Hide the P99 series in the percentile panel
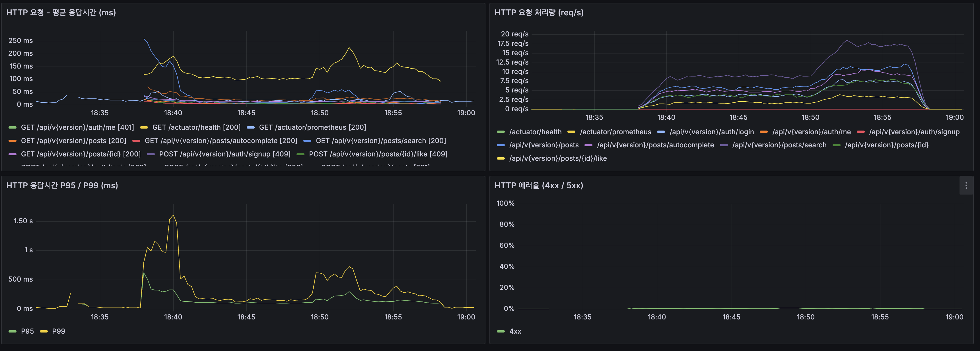 pos(59,331)
